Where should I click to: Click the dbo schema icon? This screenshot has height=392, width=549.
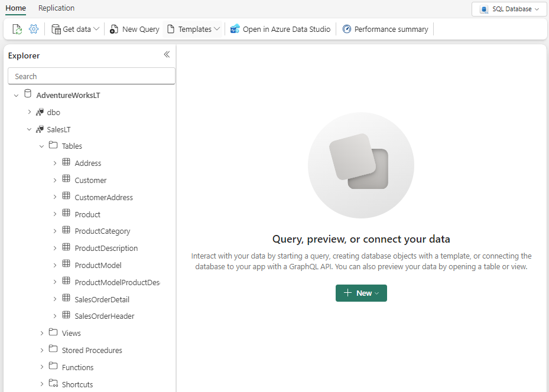[x=40, y=112]
